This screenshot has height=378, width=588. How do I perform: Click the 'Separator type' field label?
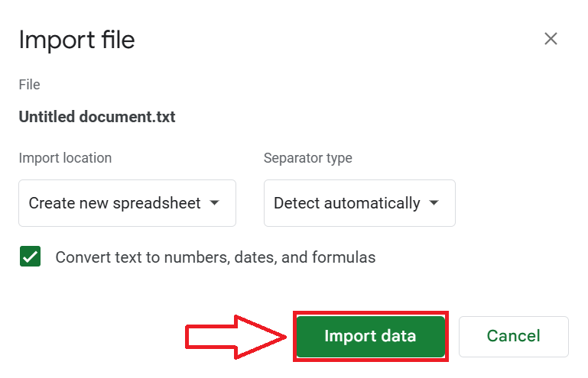pos(307,158)
